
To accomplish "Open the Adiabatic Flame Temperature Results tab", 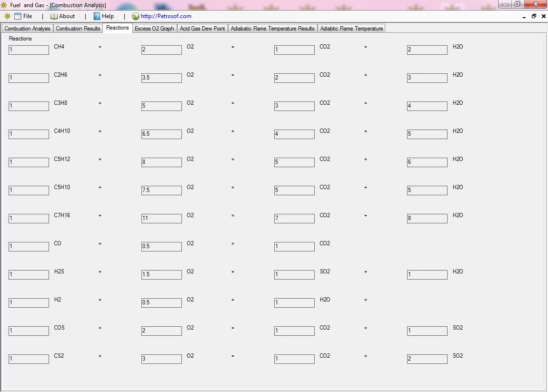I will [x=272, y=28].
